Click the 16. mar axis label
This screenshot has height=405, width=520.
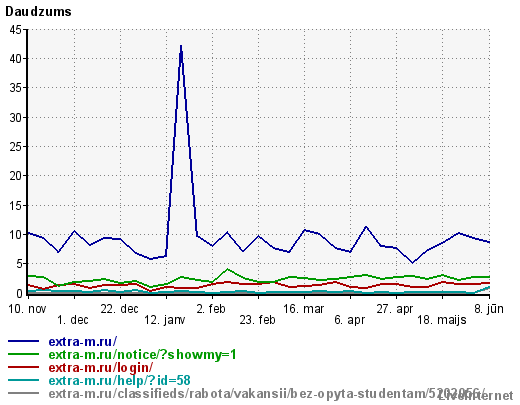tap(303, 309)
